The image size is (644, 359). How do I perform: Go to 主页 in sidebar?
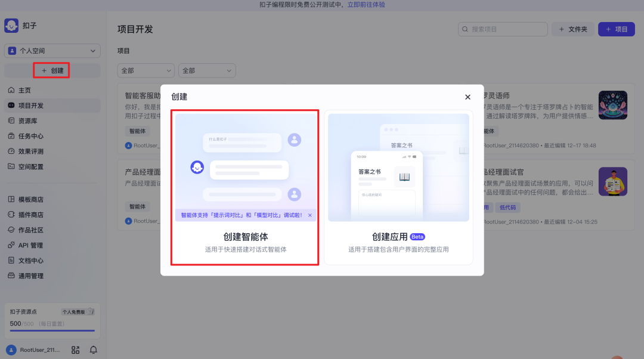[x=52, y=91]
